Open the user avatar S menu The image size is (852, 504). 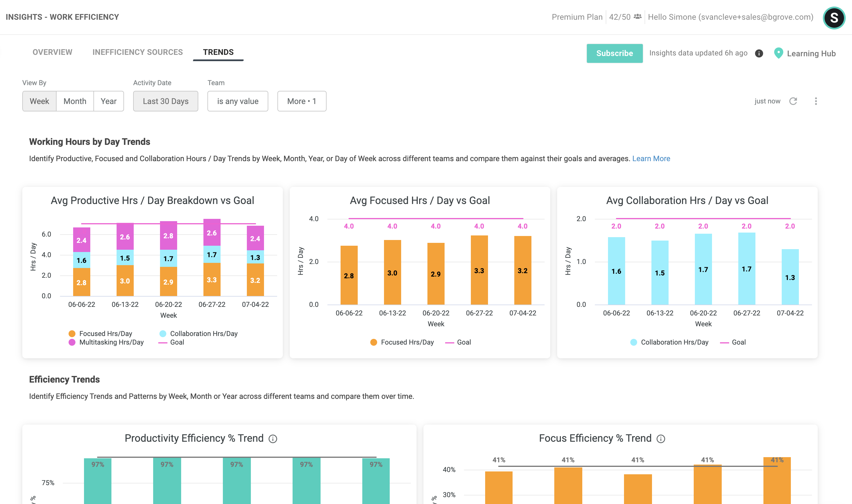click(x=834, y=18)
